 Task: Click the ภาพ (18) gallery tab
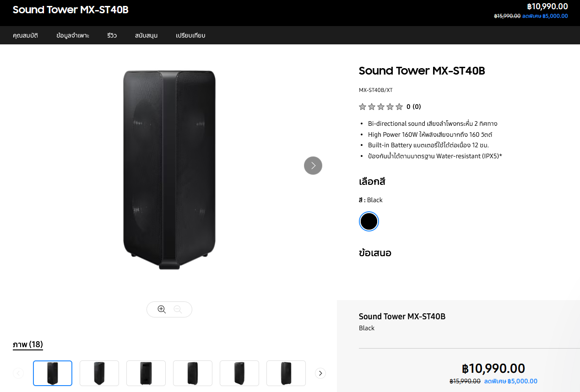[28, 344]
